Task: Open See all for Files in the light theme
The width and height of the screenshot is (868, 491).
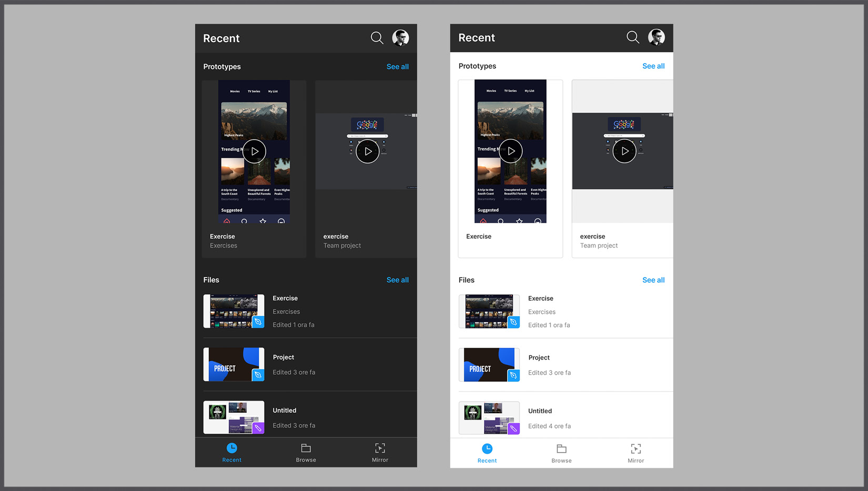Action: pos(653,280)
